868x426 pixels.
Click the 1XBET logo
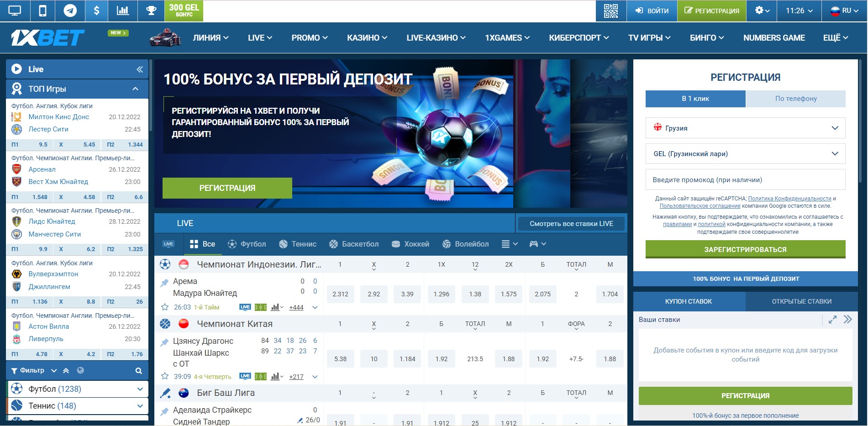[x=47, y=38]
